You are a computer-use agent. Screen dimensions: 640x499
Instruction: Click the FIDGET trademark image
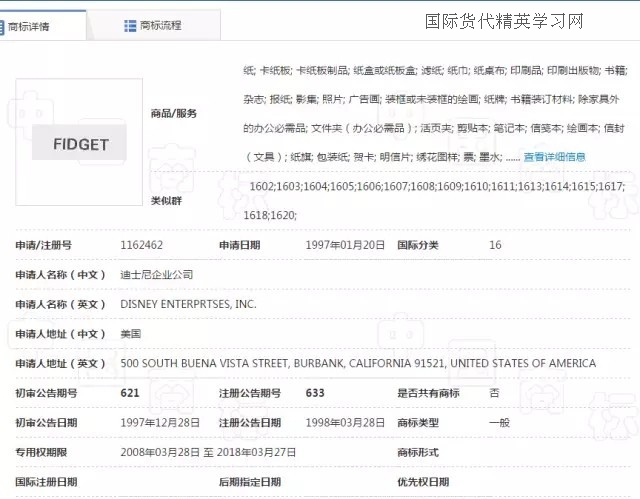click(80, 145)
